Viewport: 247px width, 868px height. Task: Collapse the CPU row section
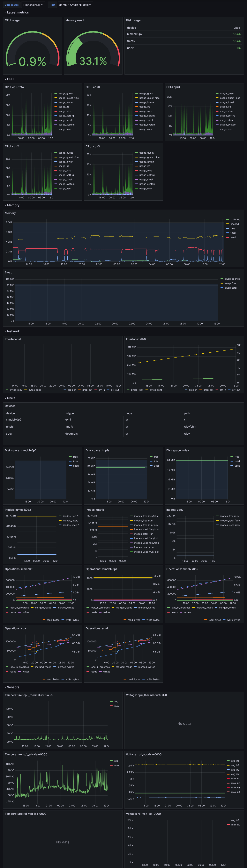tap(9, 79)
